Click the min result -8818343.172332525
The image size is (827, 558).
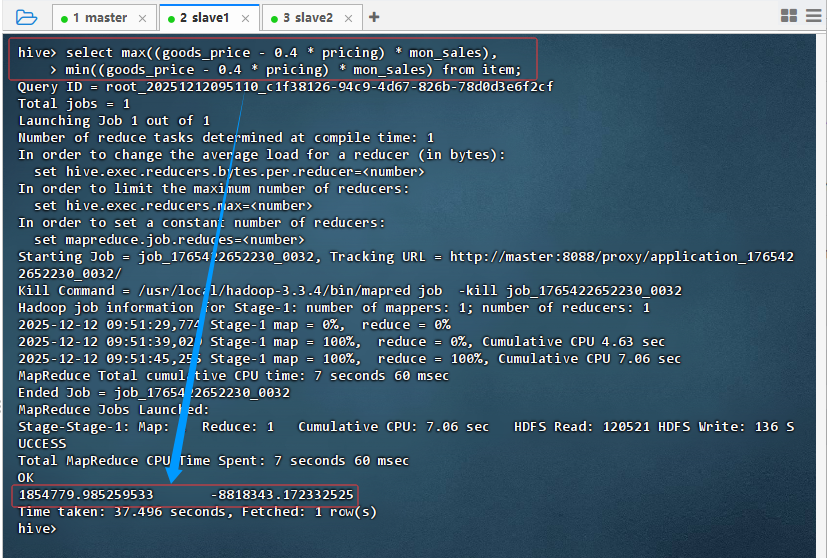(282, 495)
